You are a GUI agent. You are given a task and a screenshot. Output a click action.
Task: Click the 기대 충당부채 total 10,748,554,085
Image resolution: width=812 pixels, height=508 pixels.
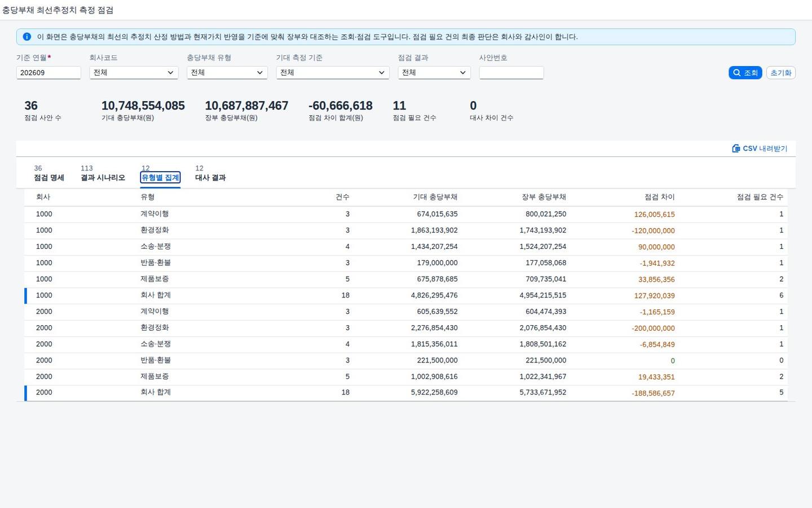143,106
